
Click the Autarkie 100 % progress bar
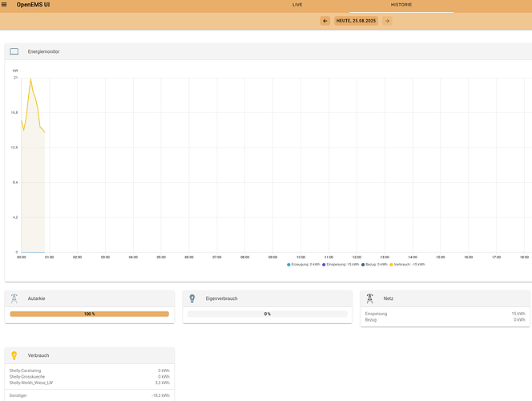(90, 314)
